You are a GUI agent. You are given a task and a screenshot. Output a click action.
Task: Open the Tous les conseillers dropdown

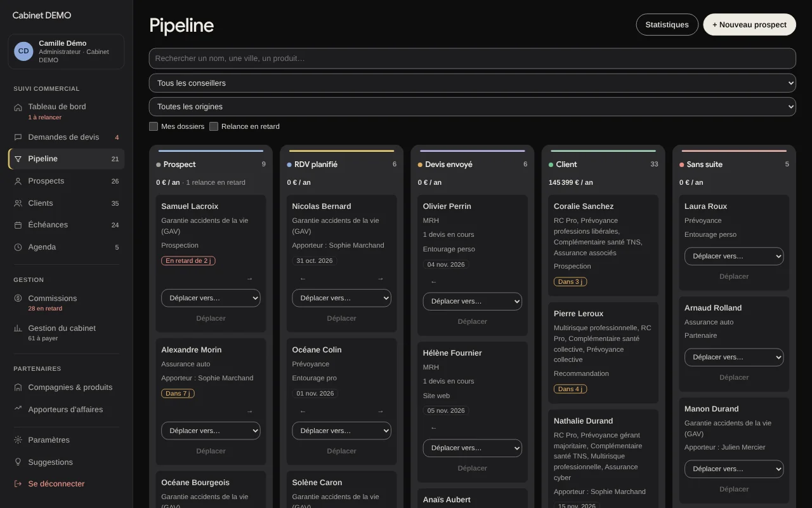pos(473,83)
